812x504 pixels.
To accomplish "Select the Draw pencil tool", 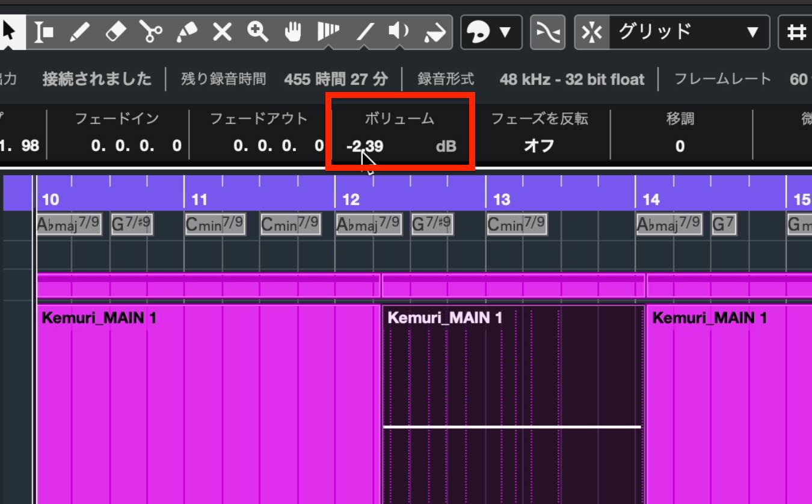I will [79, 32].
